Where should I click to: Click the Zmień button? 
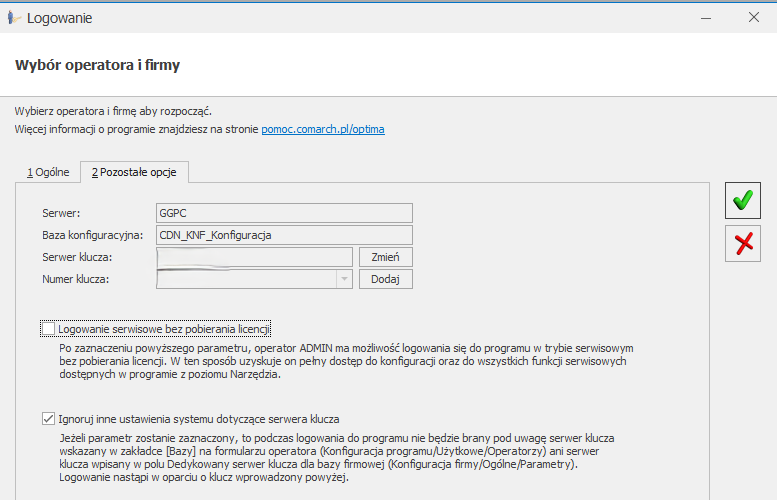pos(386,257)
